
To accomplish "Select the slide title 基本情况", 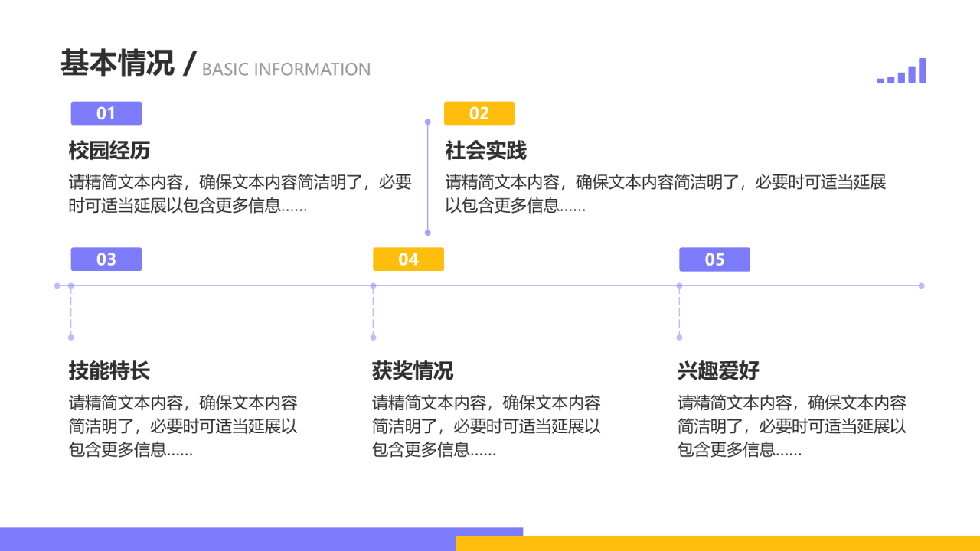I will pyautogui.click(x=118, y=64).
